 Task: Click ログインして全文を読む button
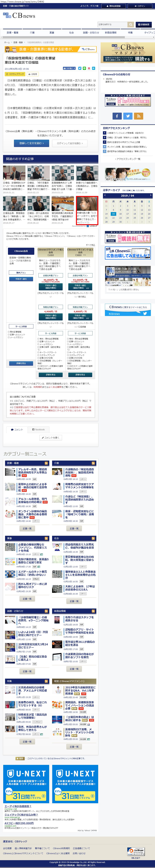[x=70, y=143]
